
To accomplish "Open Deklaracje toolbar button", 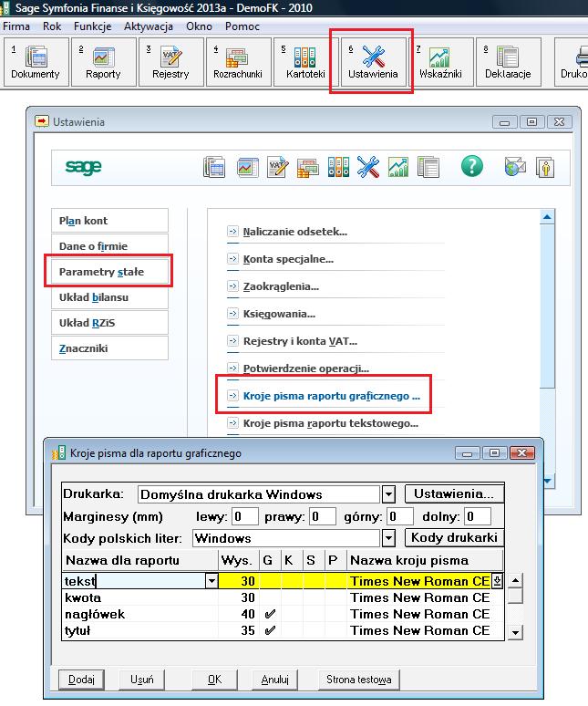I will tap(508, 62).
